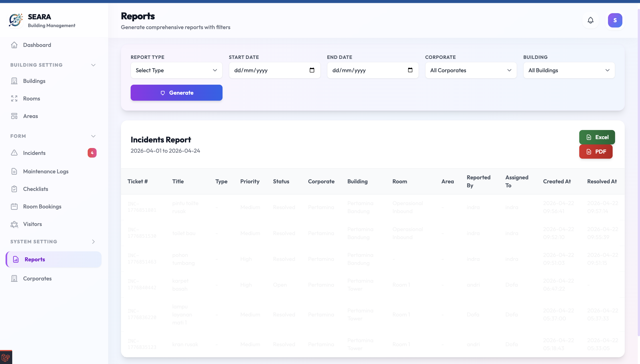Image resolution: width=640 pixels, height=364 pixels.
Task: Open the Dashboard from the sidebar
Action: click(37, 45)
